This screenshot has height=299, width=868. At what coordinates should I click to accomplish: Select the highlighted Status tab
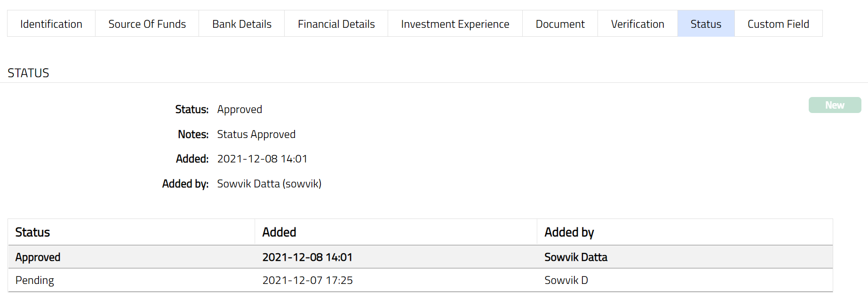[706, 24]
